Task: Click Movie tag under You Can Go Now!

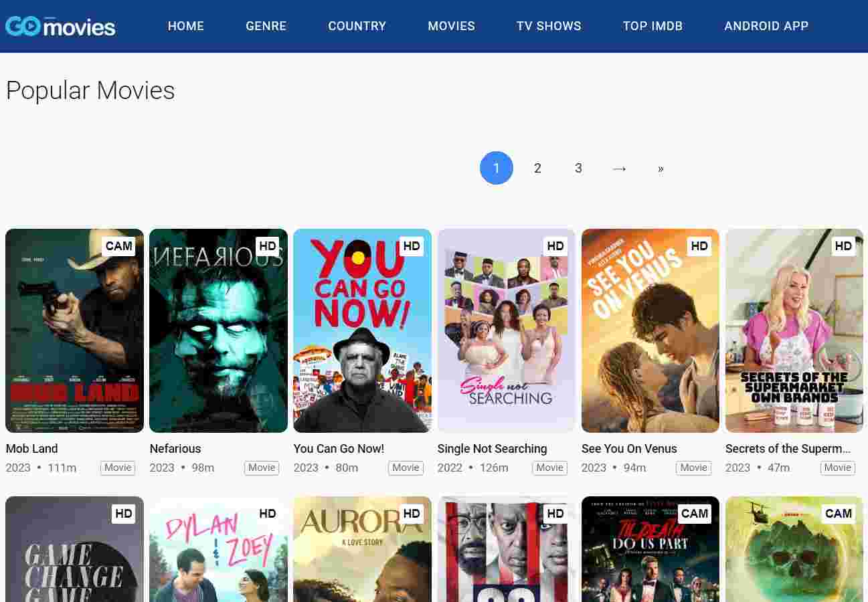Action: point(406,468)
